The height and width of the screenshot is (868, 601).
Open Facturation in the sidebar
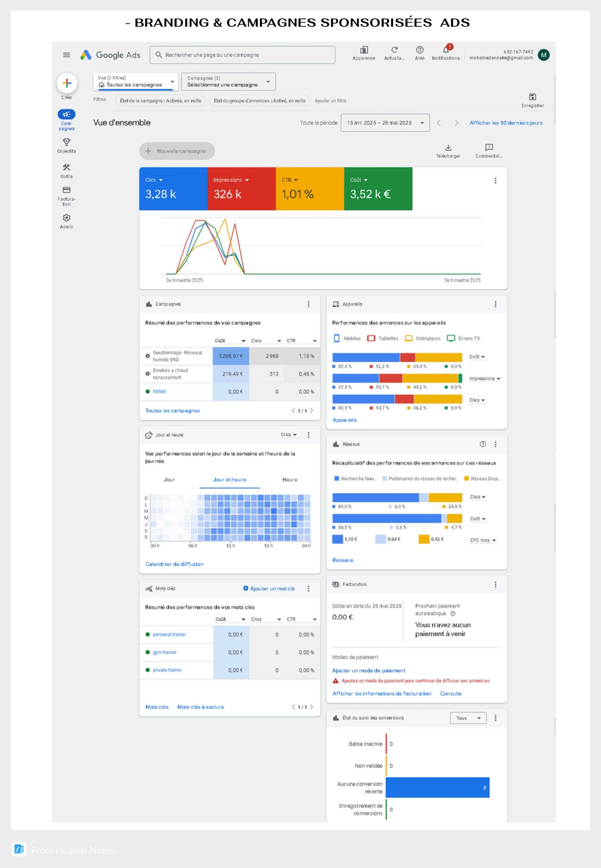pos(66,196)
